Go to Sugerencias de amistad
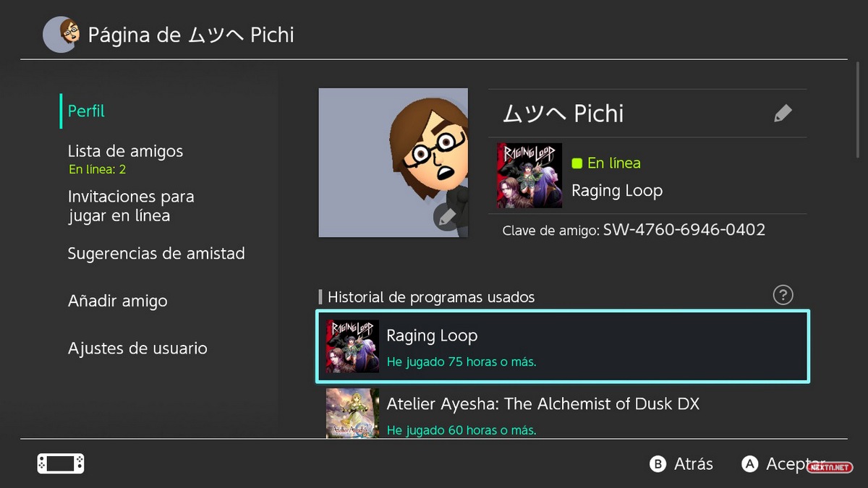This screenshot has width=868, height=488. click(156, 254)
